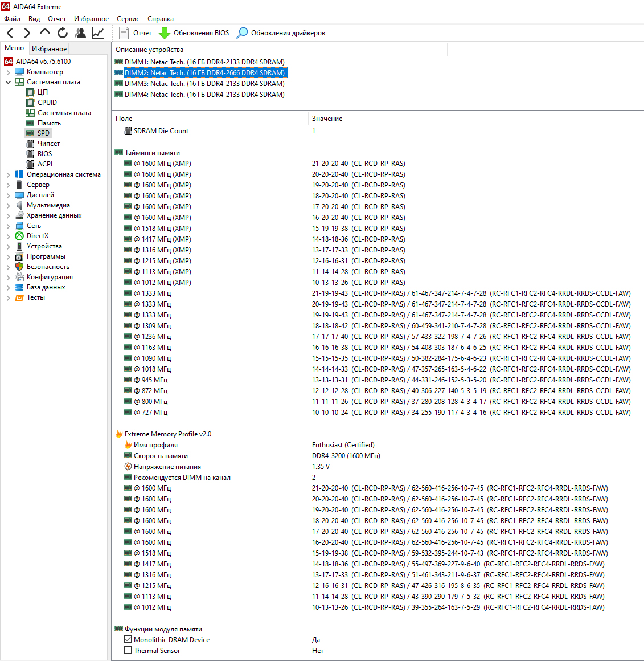The height and width of the screenshot is (661, 644).
Task: Expand the Операционная система node
Action: coord(8,174)
